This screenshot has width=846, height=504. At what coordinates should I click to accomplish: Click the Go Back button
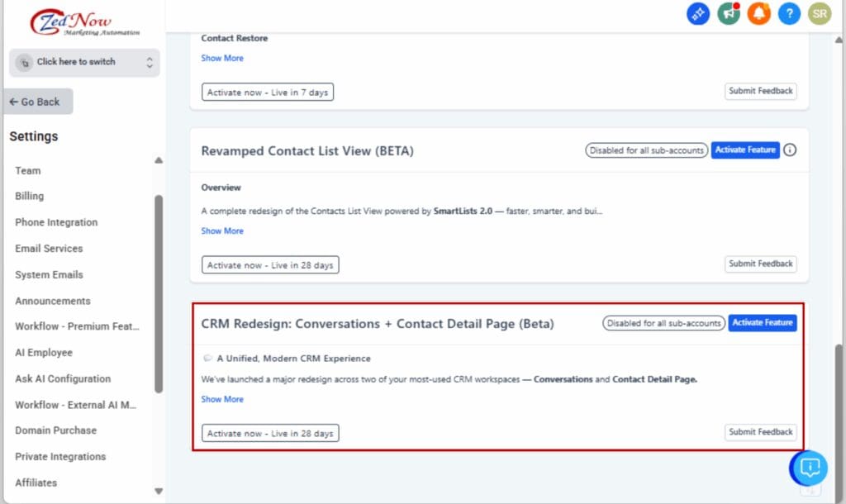36,101
